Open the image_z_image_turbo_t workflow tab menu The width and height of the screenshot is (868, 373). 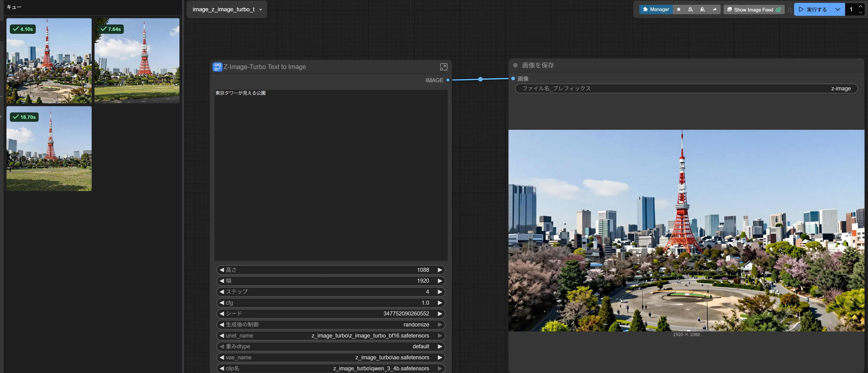pyautogui.click(x=261, y=9)
